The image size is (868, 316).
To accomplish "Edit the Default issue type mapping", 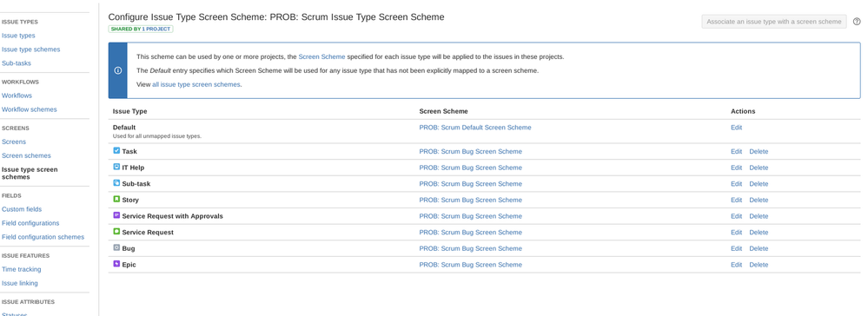I will pos(736,128).
